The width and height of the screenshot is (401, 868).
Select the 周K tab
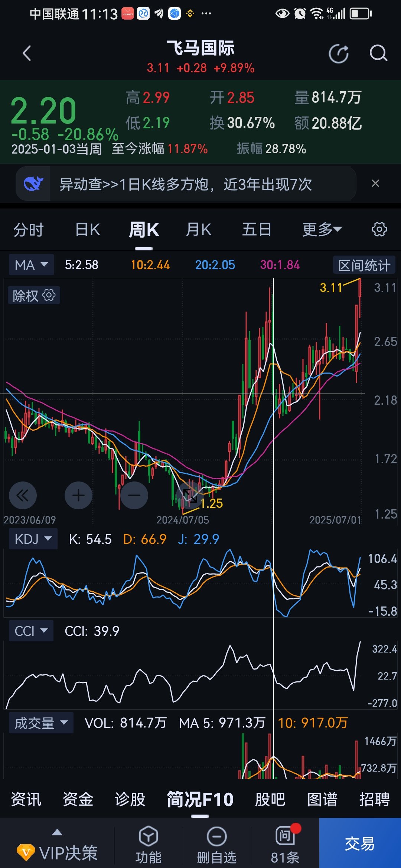pos(144,230)
